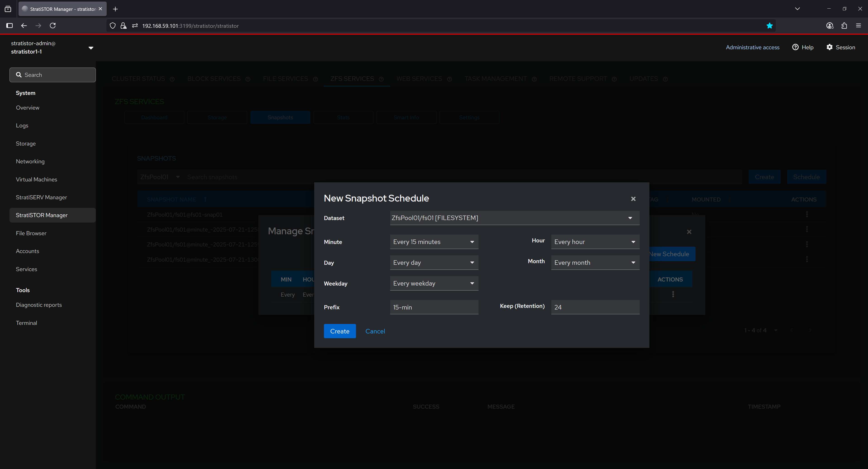868x469 pixels.
Task: Open File Browser in sidebar
Action: tap(31, 233)
